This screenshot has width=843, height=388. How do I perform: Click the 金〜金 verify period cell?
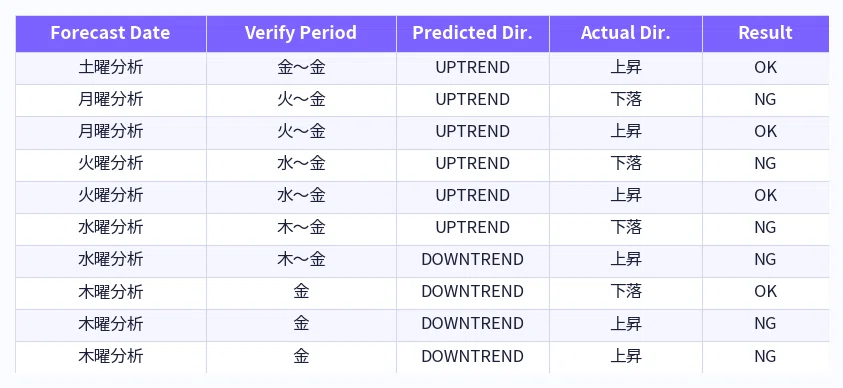point(301,68)
